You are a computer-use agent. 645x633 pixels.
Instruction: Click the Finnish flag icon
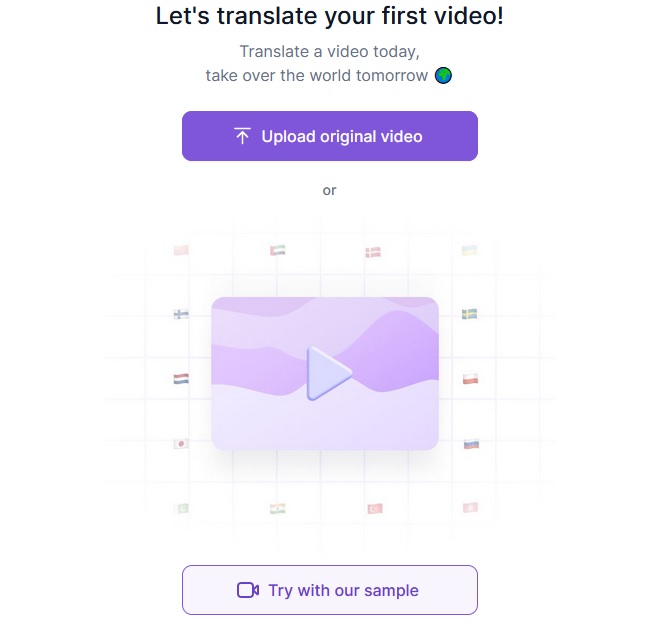181,314
